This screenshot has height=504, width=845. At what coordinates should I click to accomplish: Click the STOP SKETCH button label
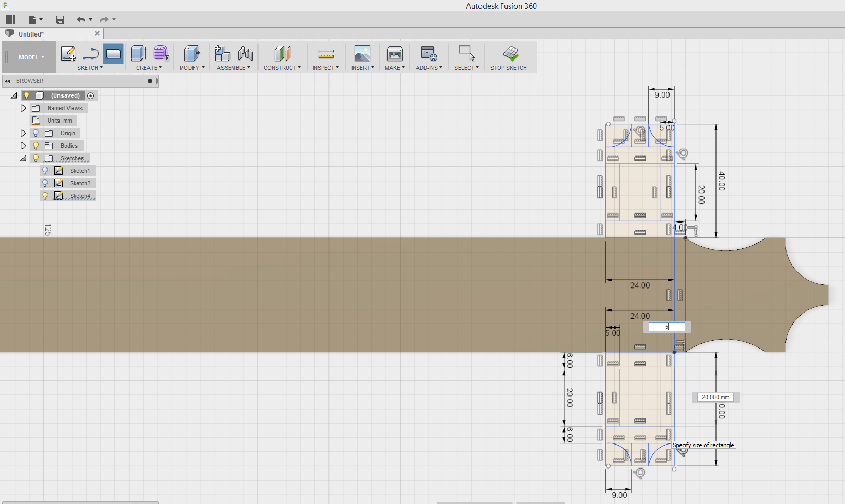click(508, 68)
